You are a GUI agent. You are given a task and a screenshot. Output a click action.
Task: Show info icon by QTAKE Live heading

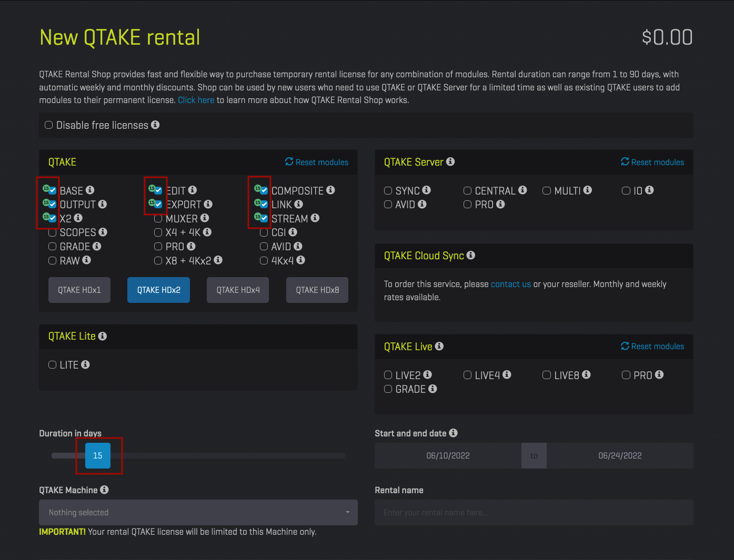[x=439, y=346]
